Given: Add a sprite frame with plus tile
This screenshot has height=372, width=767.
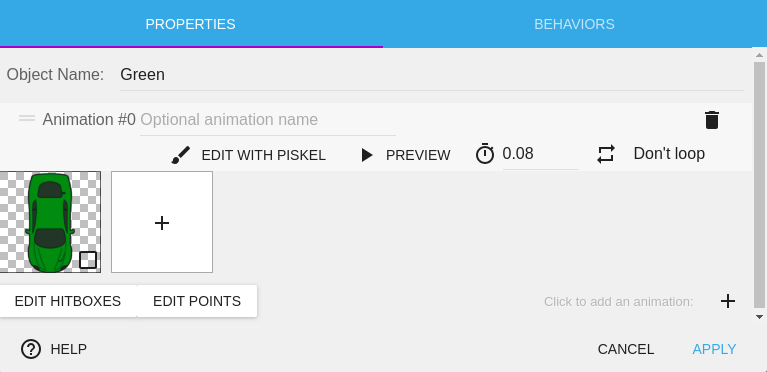Looking at the screenshot, I should 162,222.
